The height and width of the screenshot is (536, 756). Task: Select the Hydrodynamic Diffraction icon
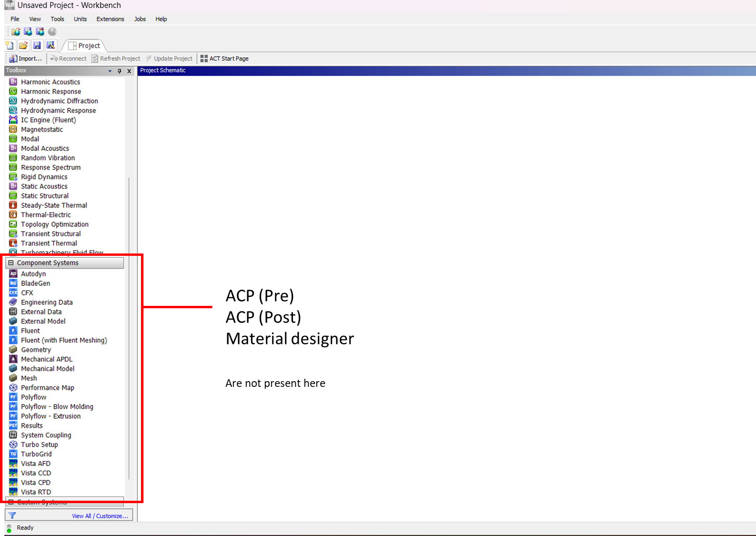pyautogui.click(x=13, y=101)
